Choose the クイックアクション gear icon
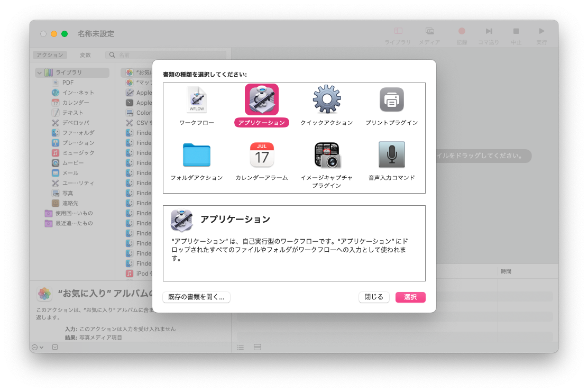 (327, 99)
